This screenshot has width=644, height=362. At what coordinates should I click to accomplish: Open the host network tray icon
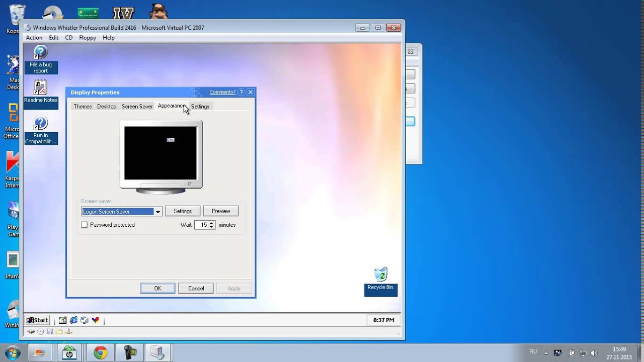(x=583, y=353)
